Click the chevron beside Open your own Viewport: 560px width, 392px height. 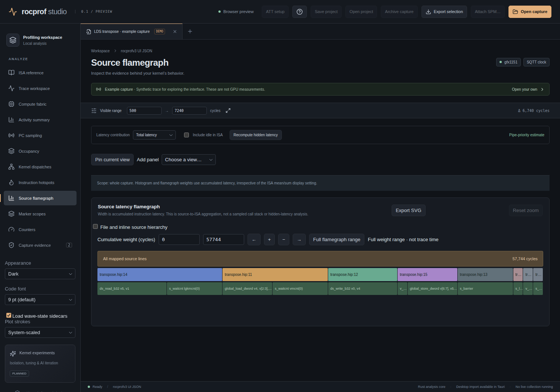tap(542, 89)
